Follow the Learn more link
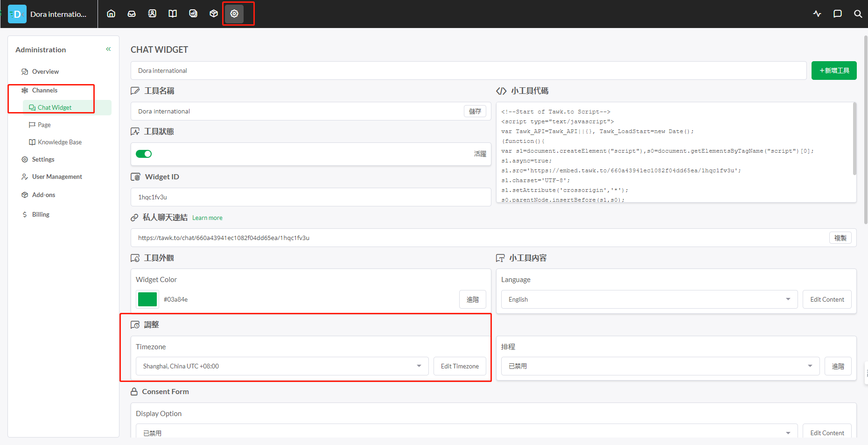The image size is (868, 445). tap(207, 218)
